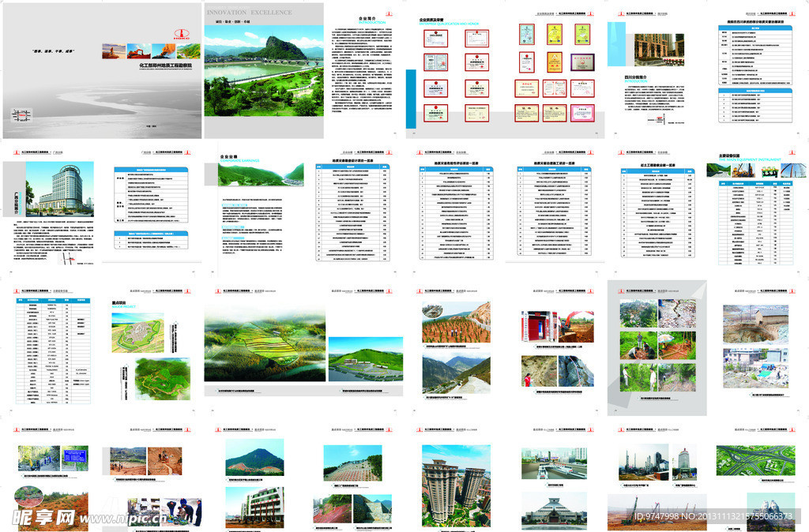
Task: Click the cyan "MAJOR PROJECT" heading
Action: point(124,307)
